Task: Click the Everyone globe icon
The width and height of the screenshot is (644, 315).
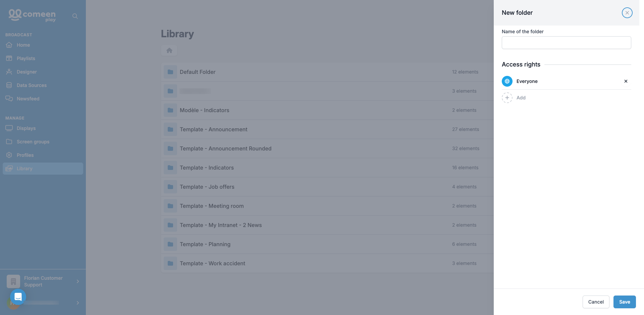Action: click(x=507, y=81)
